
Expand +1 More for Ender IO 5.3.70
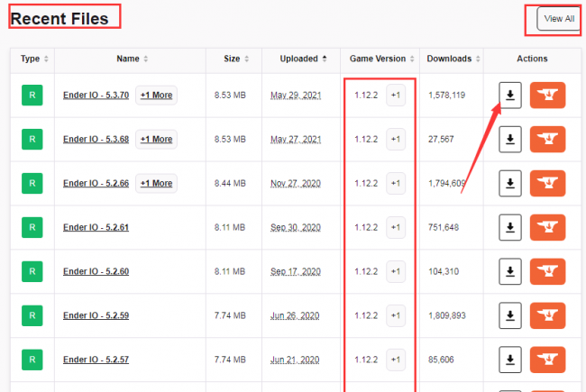point(156,96)
